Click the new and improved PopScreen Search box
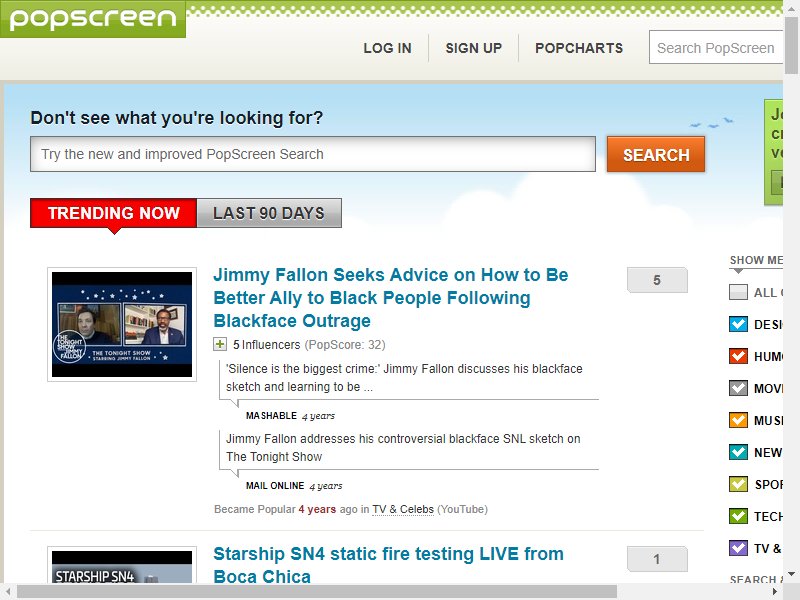Image resolution: width=800 pixels, height=600 pixels. tap(313, 154)
